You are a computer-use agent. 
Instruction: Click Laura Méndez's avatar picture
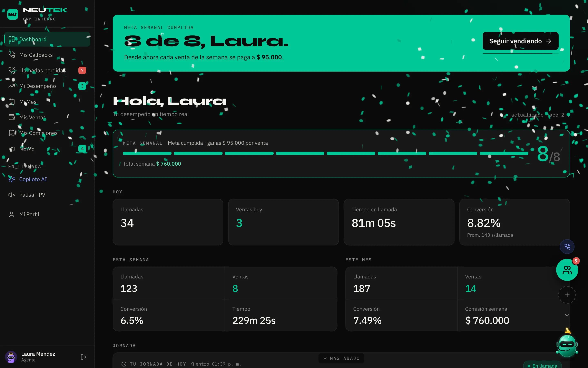(x=11, y=357)
